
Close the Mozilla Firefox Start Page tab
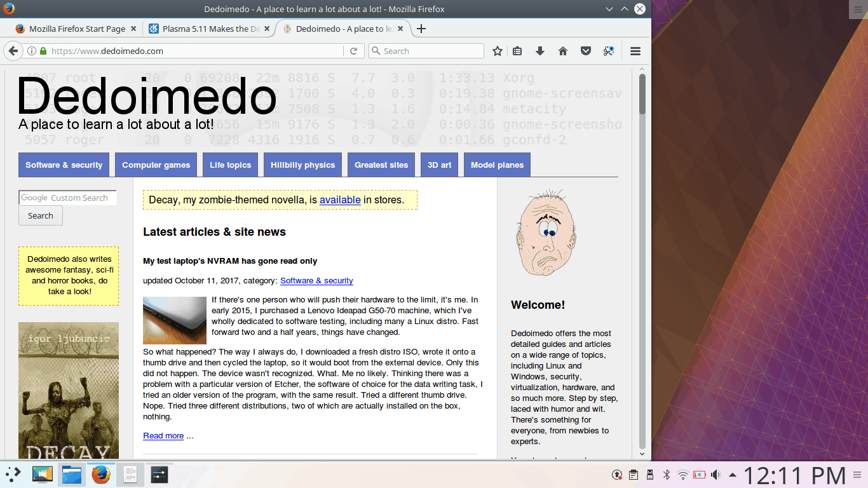(x=133, y=29)
